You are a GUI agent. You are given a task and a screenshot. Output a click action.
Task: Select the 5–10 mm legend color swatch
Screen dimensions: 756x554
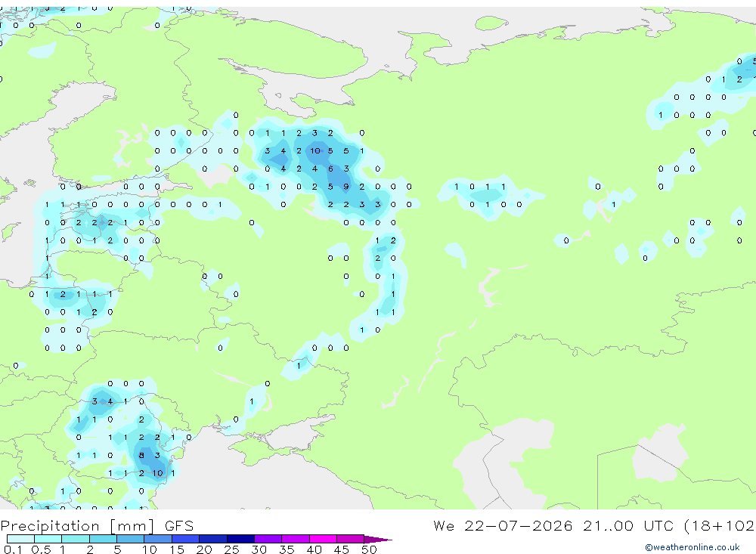131,539
